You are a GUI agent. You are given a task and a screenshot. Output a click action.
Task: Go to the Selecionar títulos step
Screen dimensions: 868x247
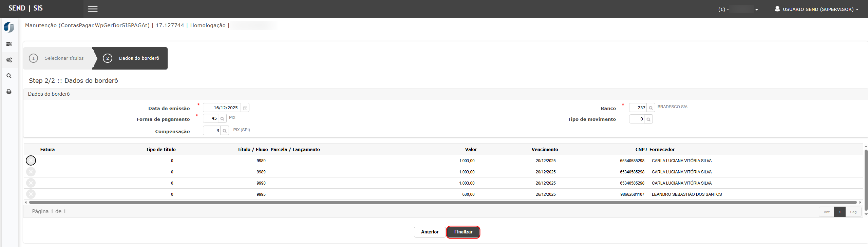[x=58, y=58]
